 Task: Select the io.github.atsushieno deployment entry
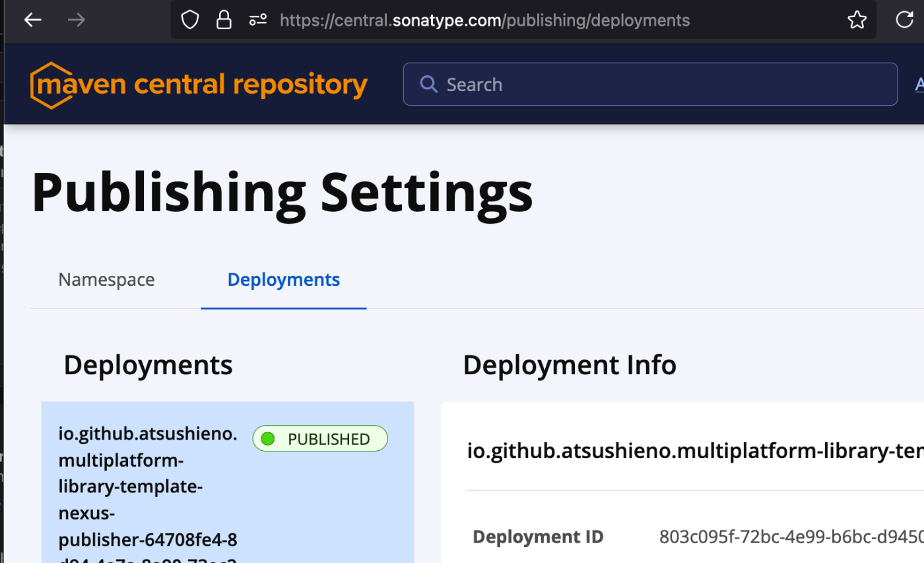(228, 482)
